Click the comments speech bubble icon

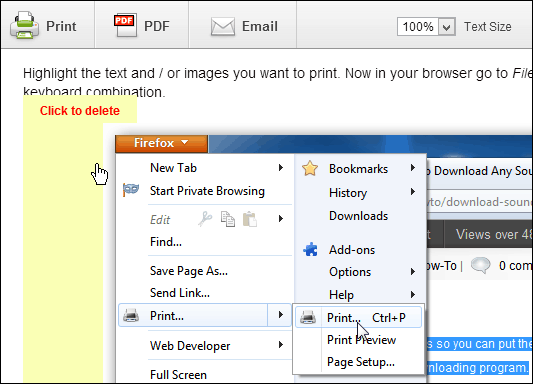pyautogui.click(x=480, y=265)
